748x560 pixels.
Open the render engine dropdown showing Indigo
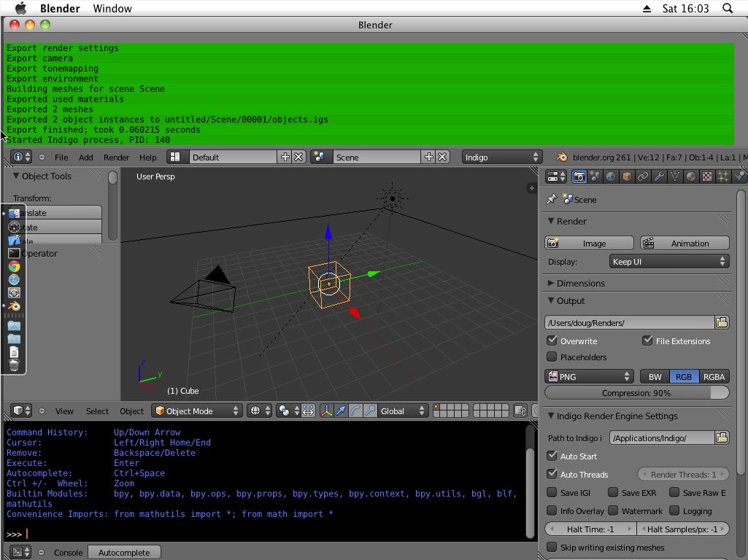[x=501, y=157]
